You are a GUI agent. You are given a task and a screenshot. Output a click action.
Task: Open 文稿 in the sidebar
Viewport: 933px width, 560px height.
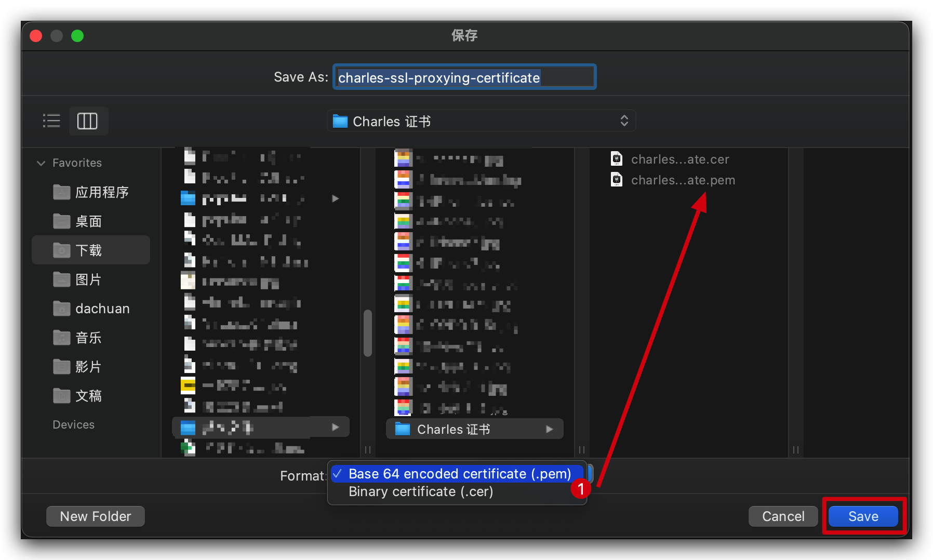91,396
